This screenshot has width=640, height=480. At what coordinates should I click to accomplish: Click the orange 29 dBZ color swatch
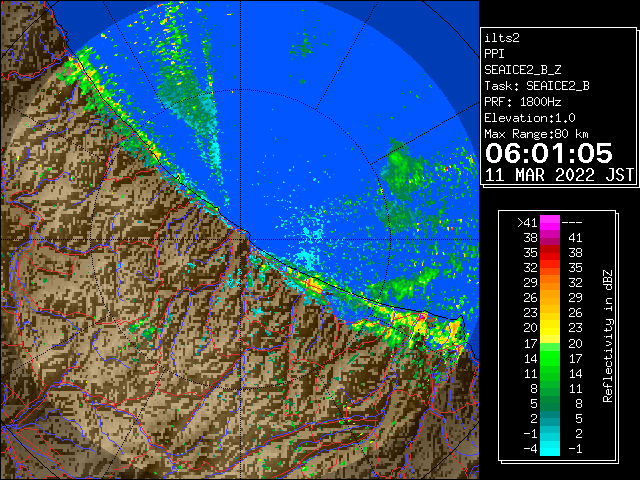click(550, 283)
